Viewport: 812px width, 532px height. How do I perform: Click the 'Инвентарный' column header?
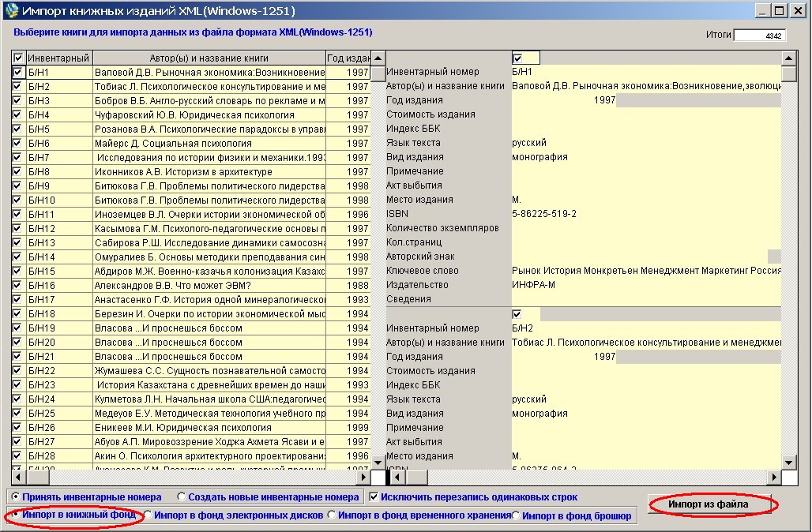pyautogui.click(x=59, y=58)
